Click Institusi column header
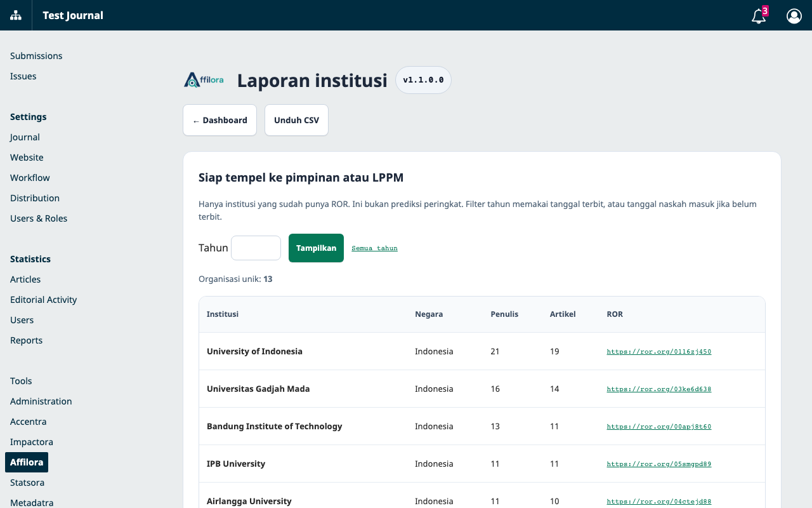 pyautogui.click(x=223, y=314)
